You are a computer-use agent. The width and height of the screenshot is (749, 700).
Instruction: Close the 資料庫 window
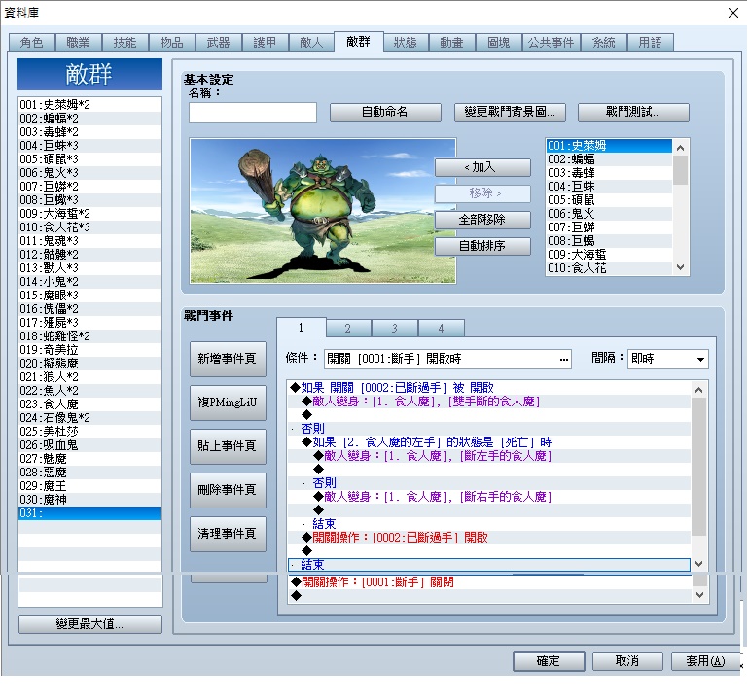point(733,13)
